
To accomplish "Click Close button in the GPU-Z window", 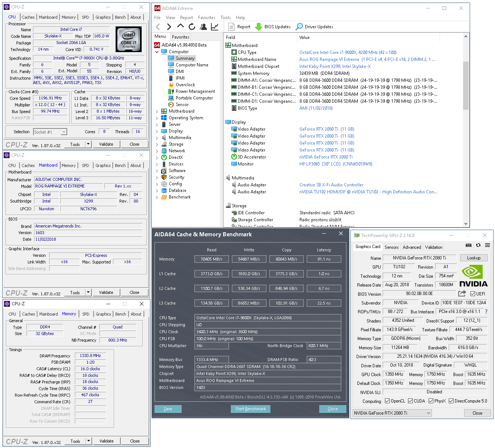I will pos(477,413).
